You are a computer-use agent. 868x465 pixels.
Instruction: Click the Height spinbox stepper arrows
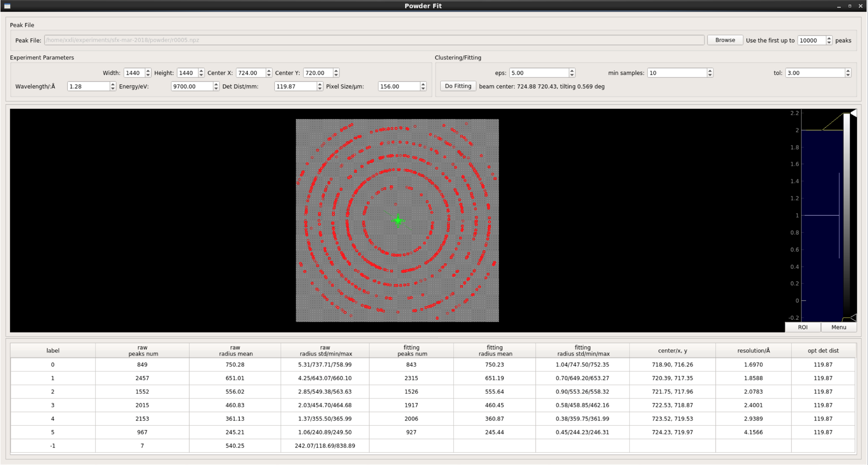pos(201,73)
